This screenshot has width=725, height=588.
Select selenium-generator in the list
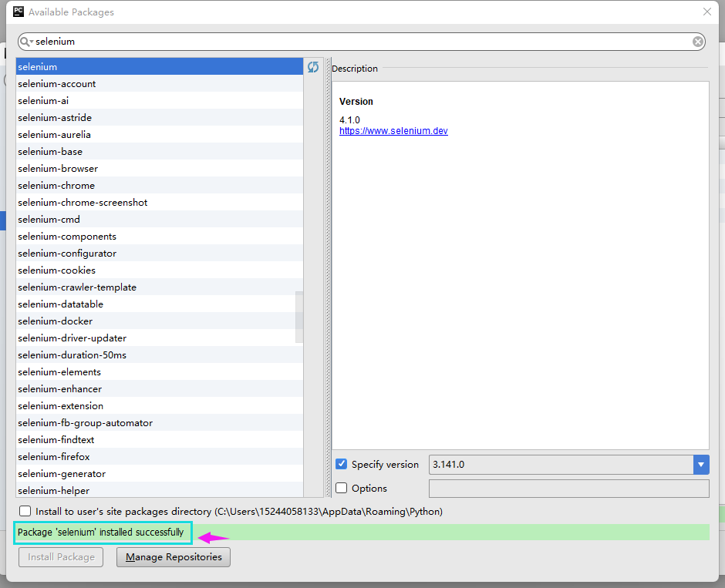pyautogui.click(x=160, y=473)
